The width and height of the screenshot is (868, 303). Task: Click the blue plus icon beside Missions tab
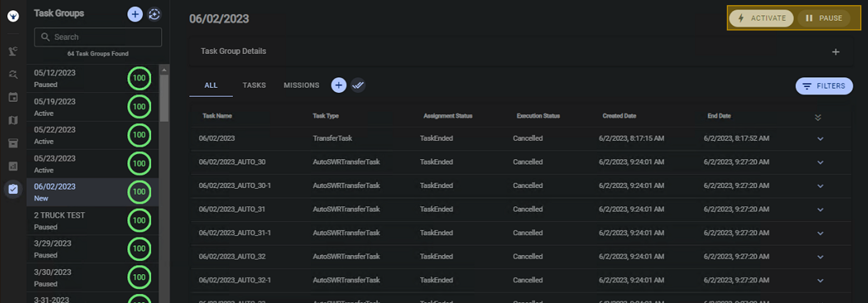(338, 85)
